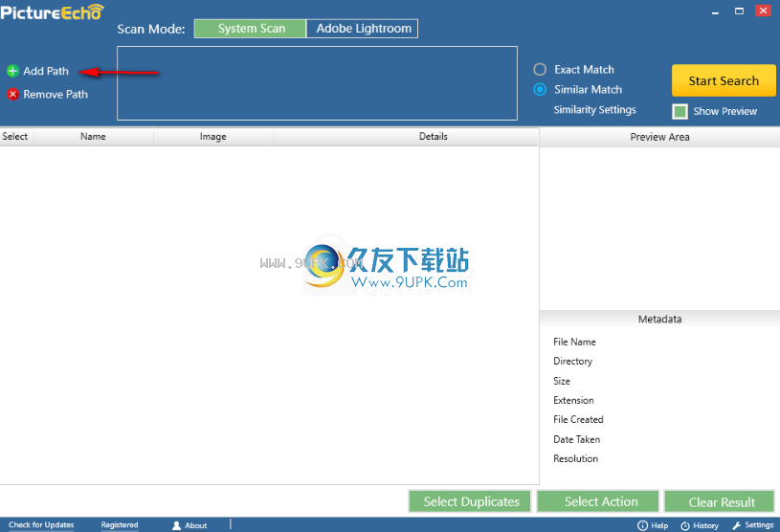Click the Start Search button
This screenshot has height=532, width=780.
[x=724, y=80]
